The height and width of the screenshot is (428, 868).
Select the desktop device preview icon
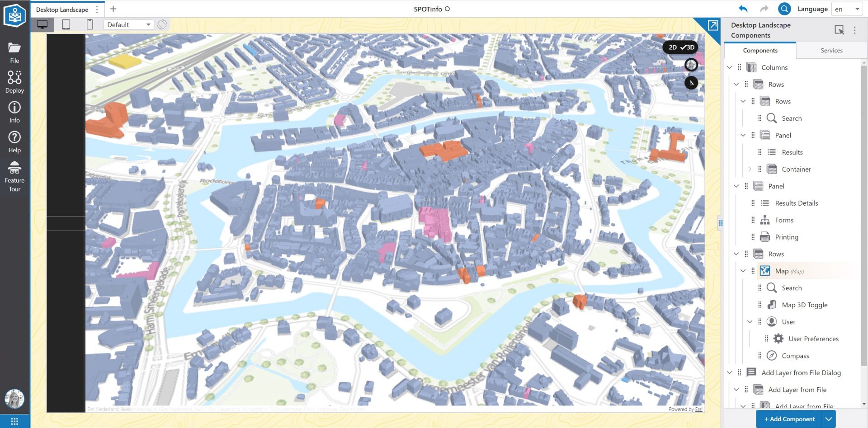click(x=42, y=25)
